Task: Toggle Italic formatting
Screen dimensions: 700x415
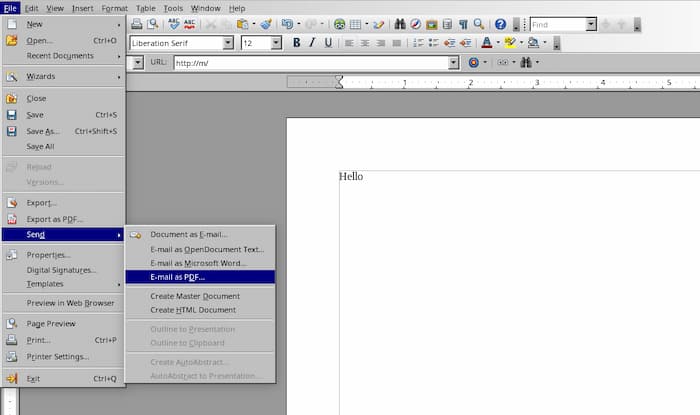Action: [312, 43]
